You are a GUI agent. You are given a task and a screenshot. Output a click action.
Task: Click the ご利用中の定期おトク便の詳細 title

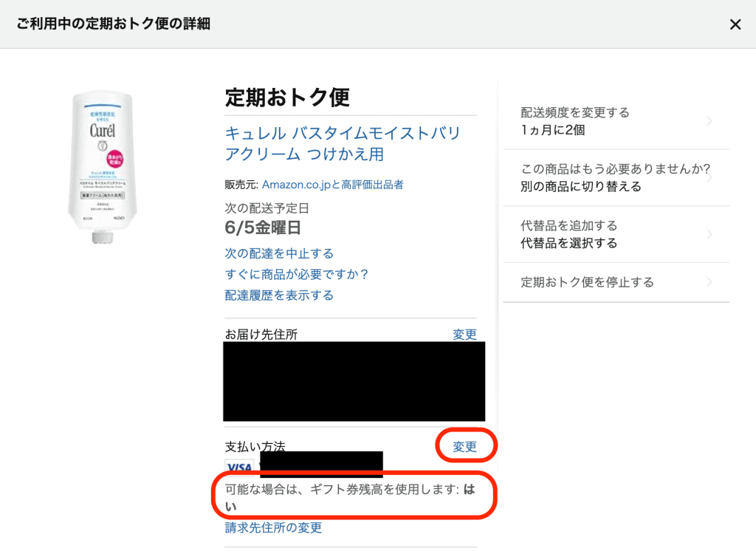pos(113,24)
